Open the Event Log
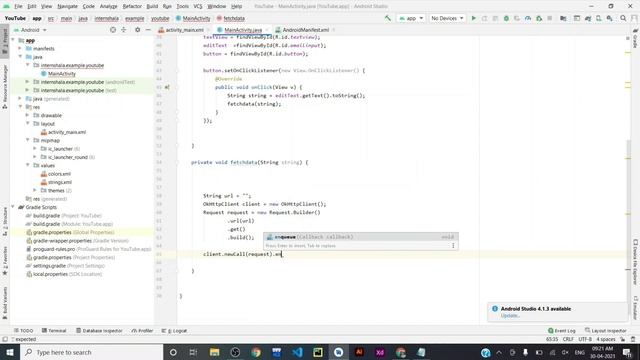Screen dimensions: 640x360 562,331
